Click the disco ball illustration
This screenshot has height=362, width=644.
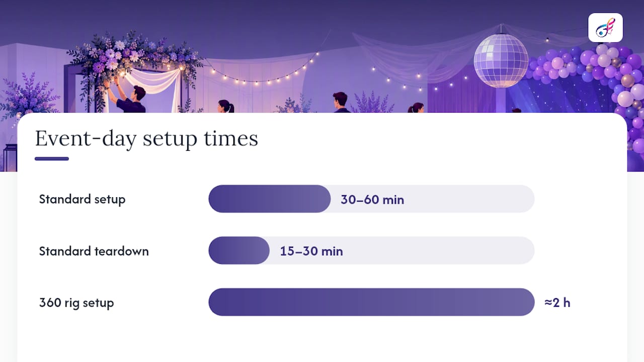tap(501, 60)
